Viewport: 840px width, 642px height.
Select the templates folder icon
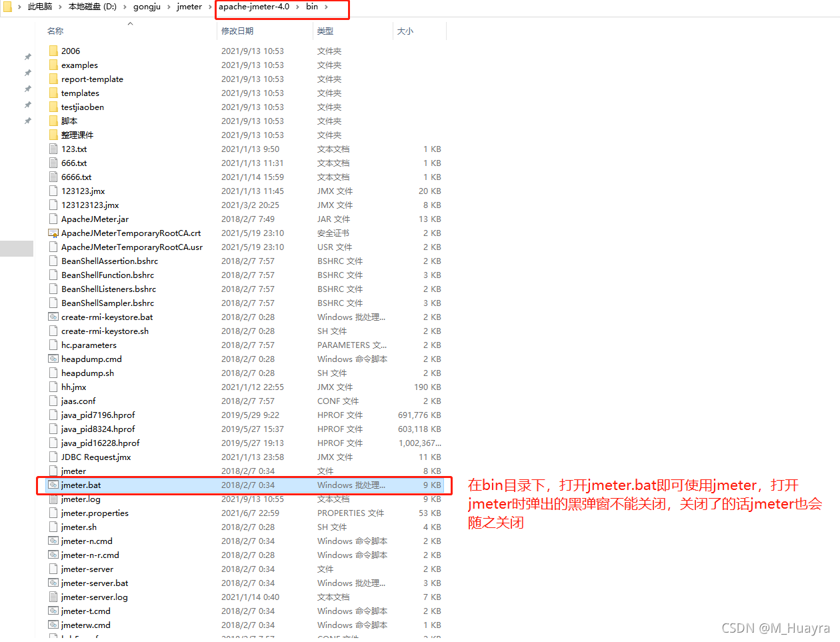[x=53, y=93]
